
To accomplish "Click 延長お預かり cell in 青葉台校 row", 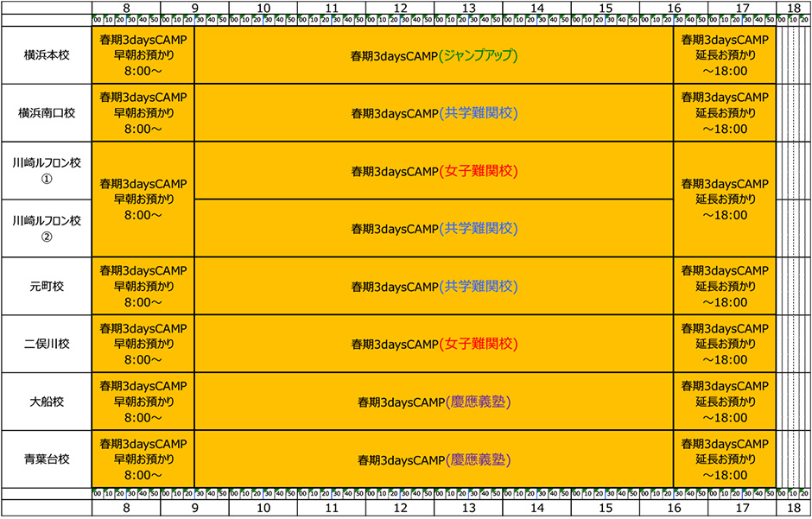I will [725, 459].
